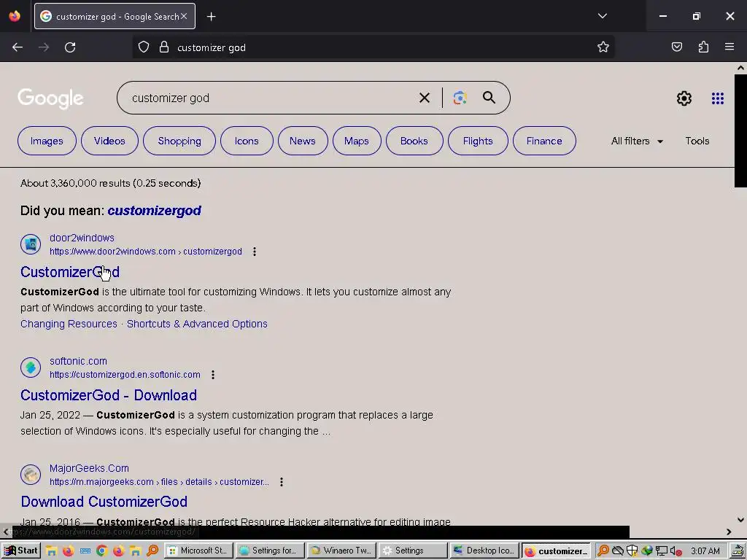Open Shortcuts & Advanced Options sublink
The width and height of the screenshot is (747, 560).
(x=197, y=324)
